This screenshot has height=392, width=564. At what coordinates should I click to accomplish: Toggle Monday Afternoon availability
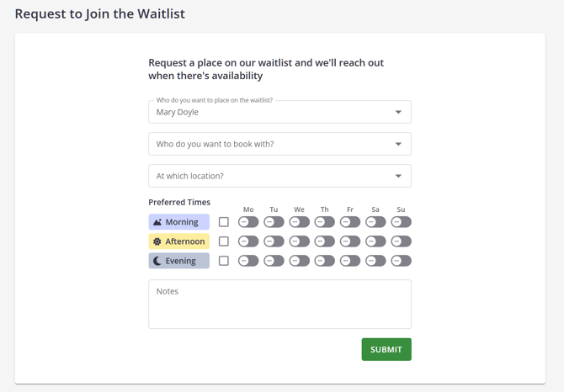248,241
